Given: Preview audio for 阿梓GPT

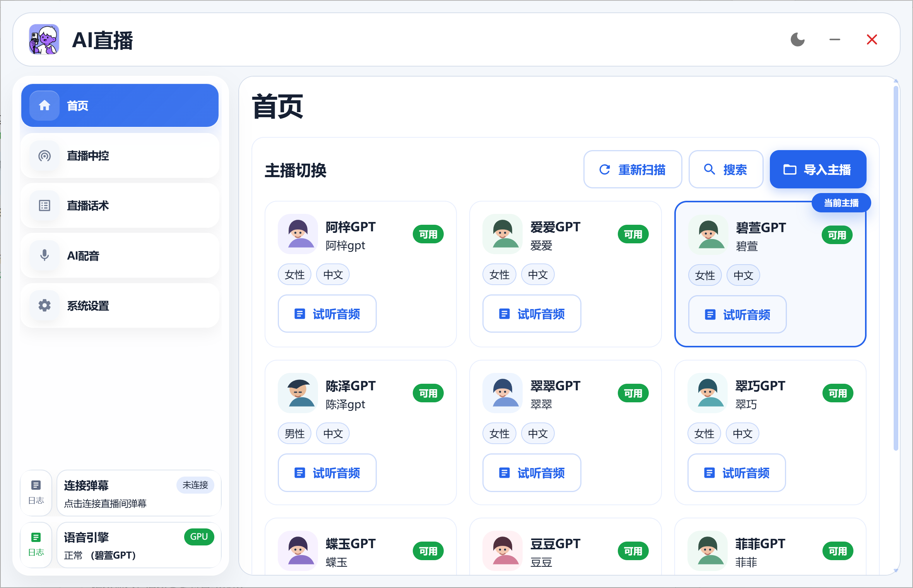Looking at the screenshot, I should click(327, 314).
